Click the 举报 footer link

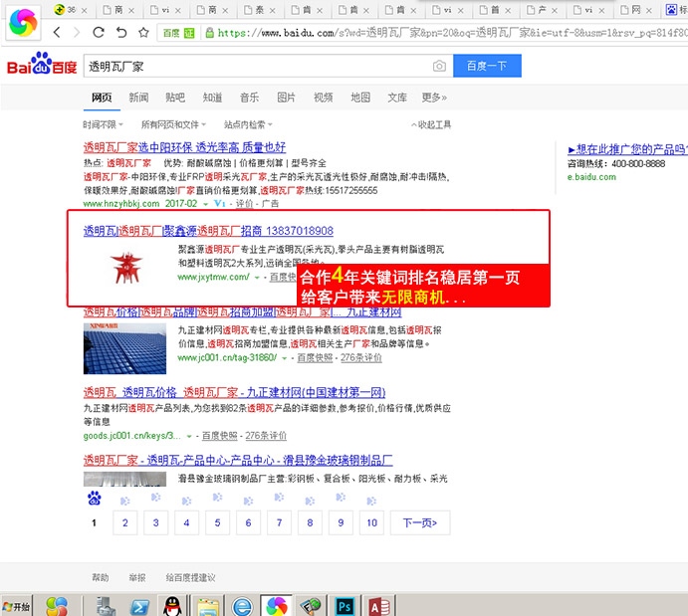pyautogui.click(x=136, y=578)
